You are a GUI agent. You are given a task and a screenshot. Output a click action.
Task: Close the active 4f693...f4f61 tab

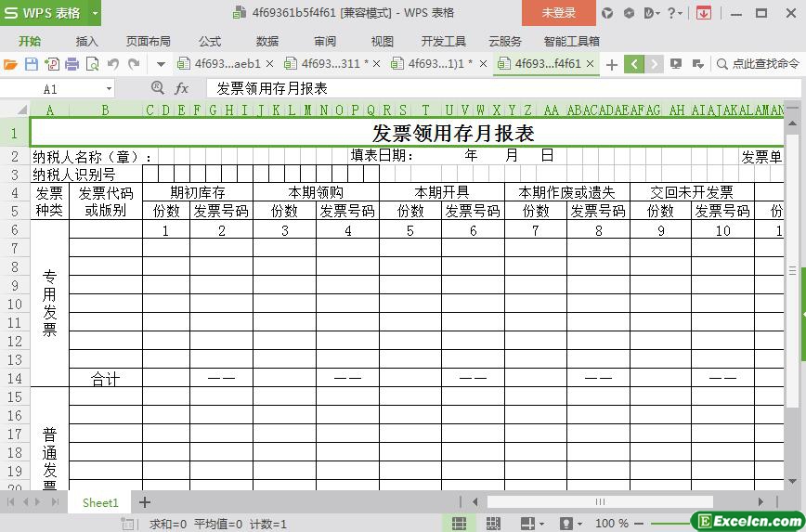click(x=591, y=64)
